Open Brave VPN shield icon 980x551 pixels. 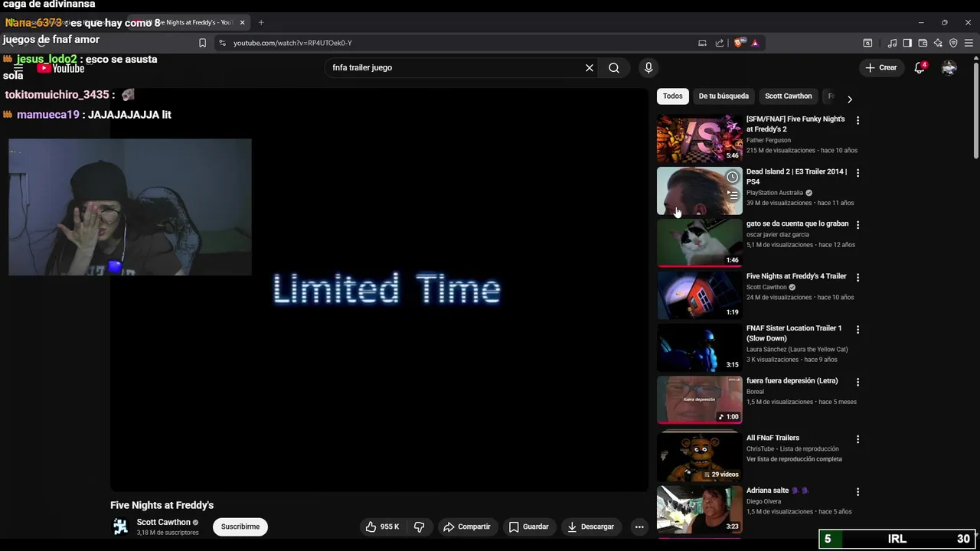coord(953,43)
